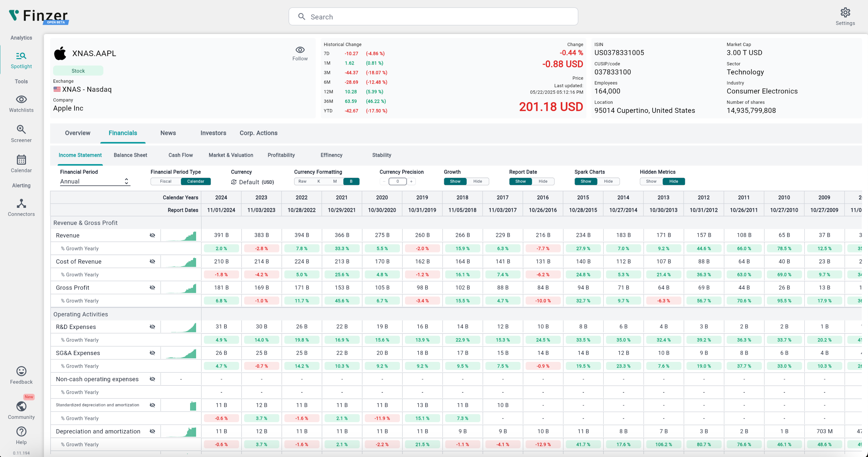Switch to Cash Flow sub-tab
This screenshot has height=457, width=868.
(181, 155)
